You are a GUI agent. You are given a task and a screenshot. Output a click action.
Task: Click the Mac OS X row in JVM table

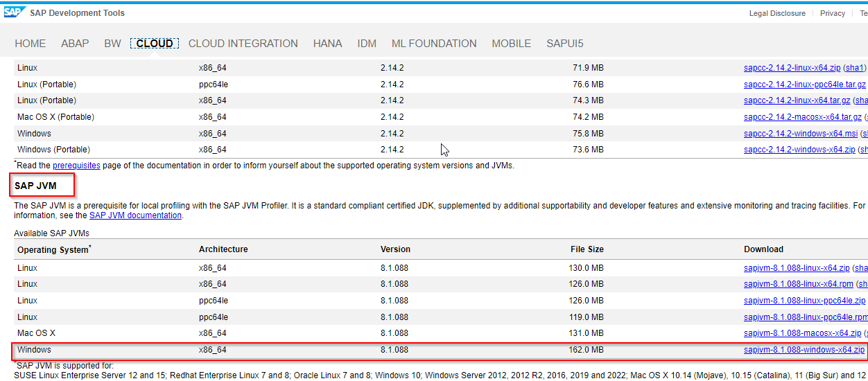pos(441,333)
